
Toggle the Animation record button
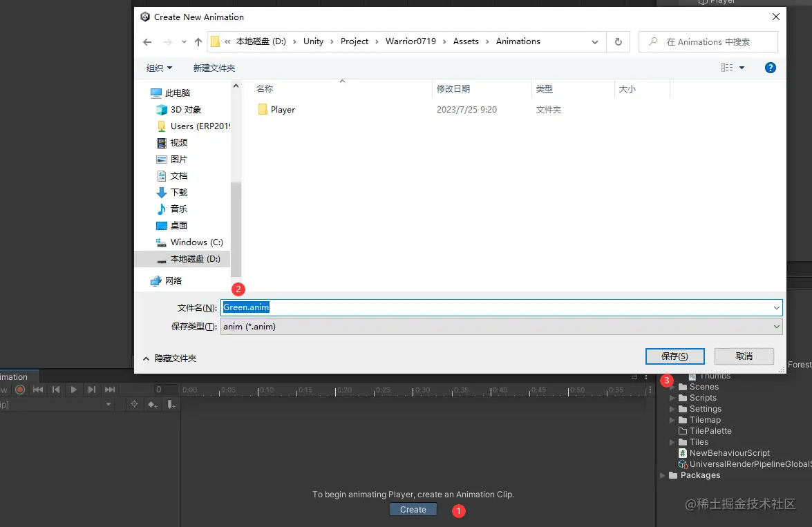pos(20,390)
